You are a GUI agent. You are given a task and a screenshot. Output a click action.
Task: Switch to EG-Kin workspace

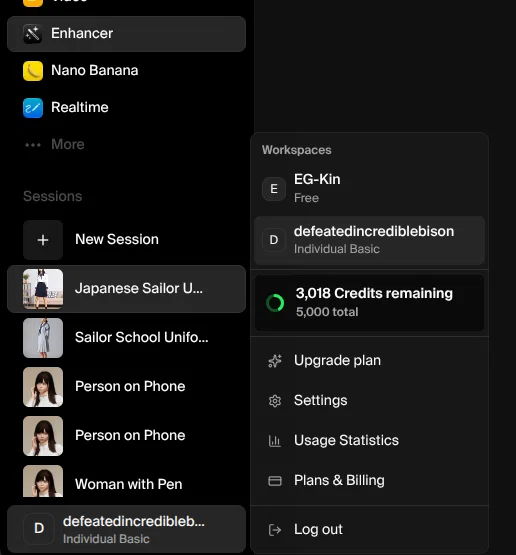coord(369,189)
